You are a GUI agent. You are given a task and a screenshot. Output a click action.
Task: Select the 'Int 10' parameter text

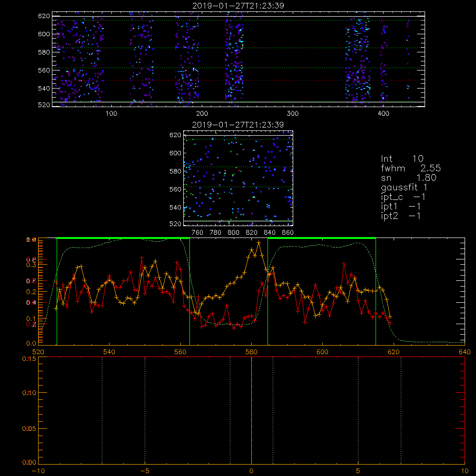click(x=402, y=159)
